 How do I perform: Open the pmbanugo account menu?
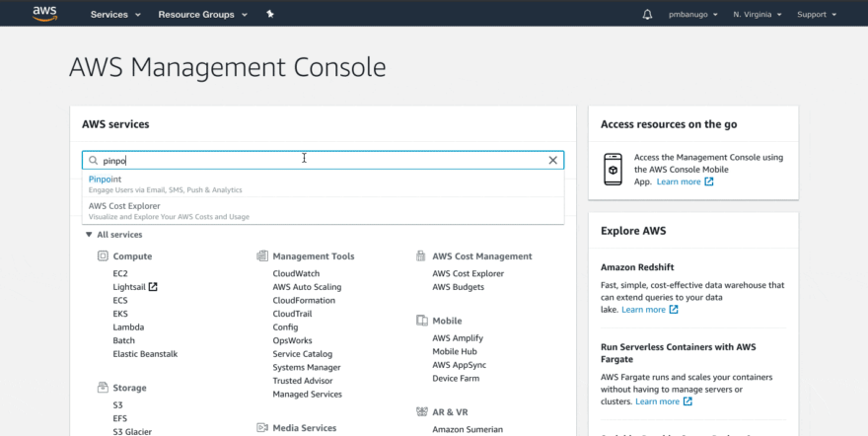tap(693, 15)
